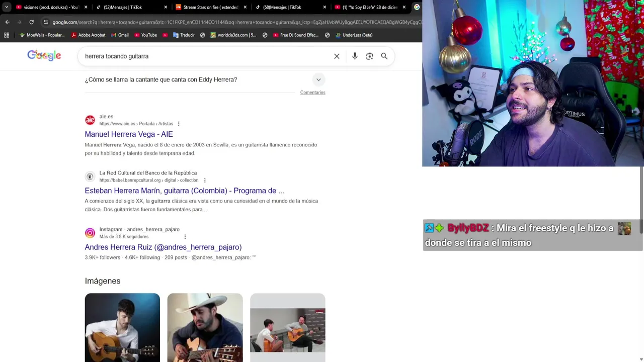Open the MoeWalls bookmark
644x362 pixels.
pyautogui.click(x=42, y=35)
